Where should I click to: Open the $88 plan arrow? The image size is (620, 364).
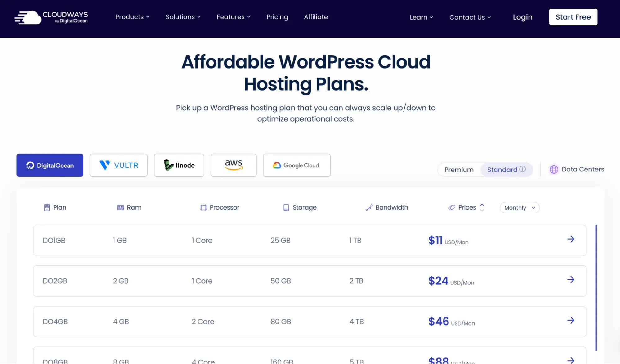click(571, 360)
